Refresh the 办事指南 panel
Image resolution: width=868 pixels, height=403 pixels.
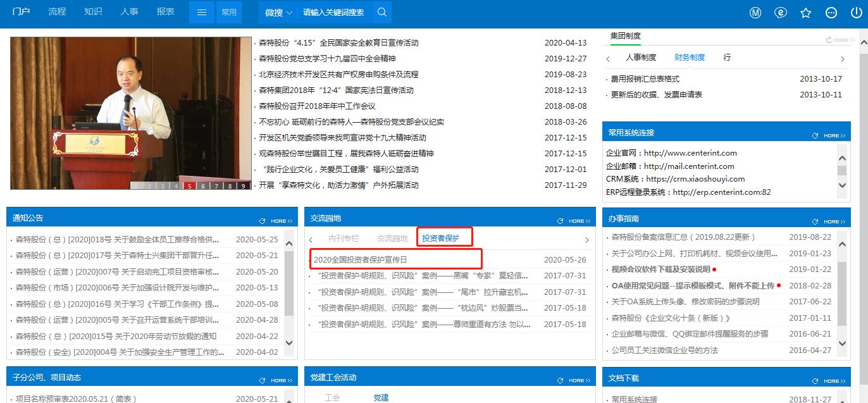pyautogui.click(x=815, y=220)
